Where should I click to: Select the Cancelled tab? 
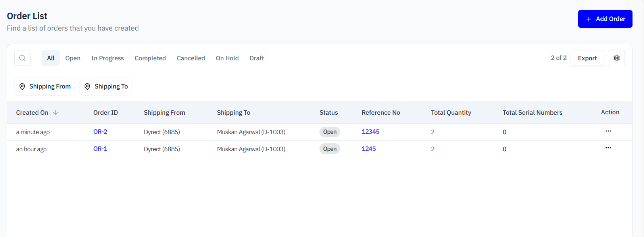[191, 58]
